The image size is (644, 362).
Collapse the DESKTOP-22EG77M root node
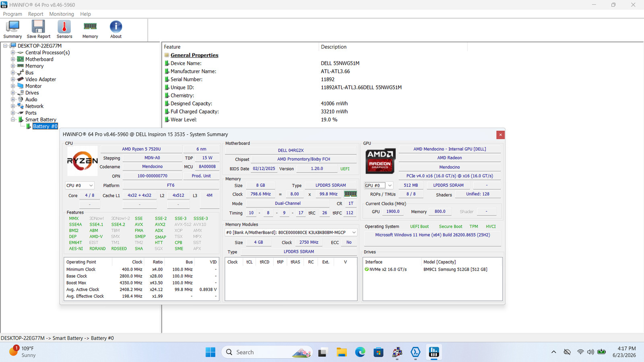5,46
